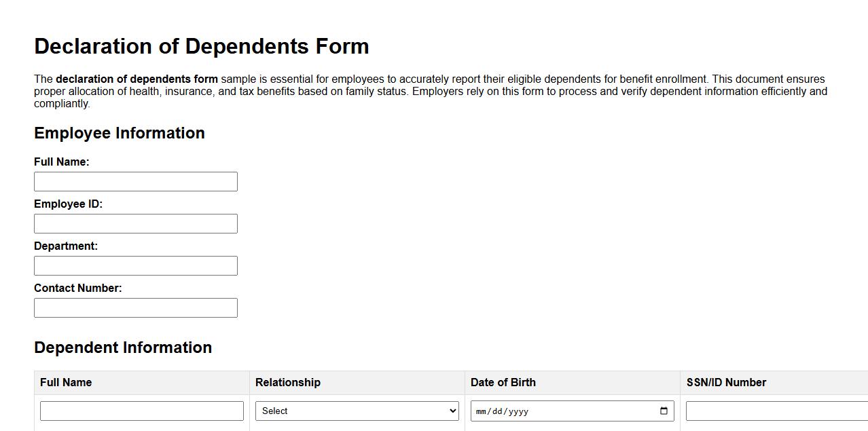Focus the Contact Number input
This screenshot has width=868, height=431.
(135, 307)
